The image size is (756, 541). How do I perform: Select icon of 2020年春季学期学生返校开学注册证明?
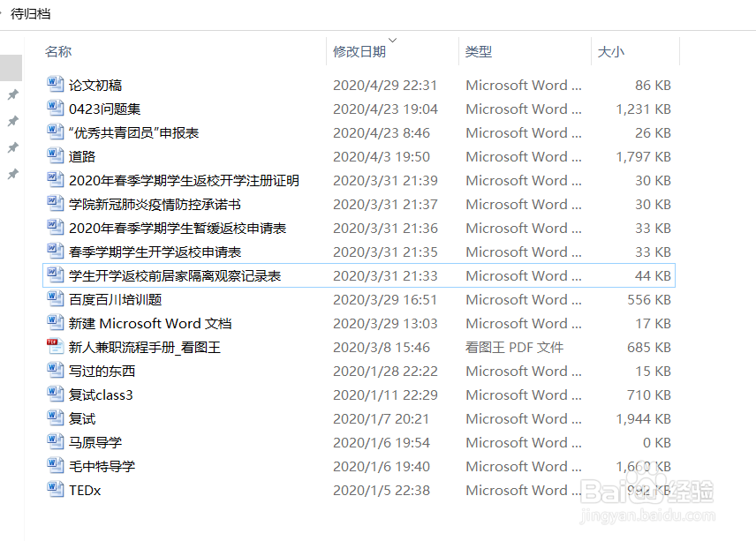pos(55,179)
